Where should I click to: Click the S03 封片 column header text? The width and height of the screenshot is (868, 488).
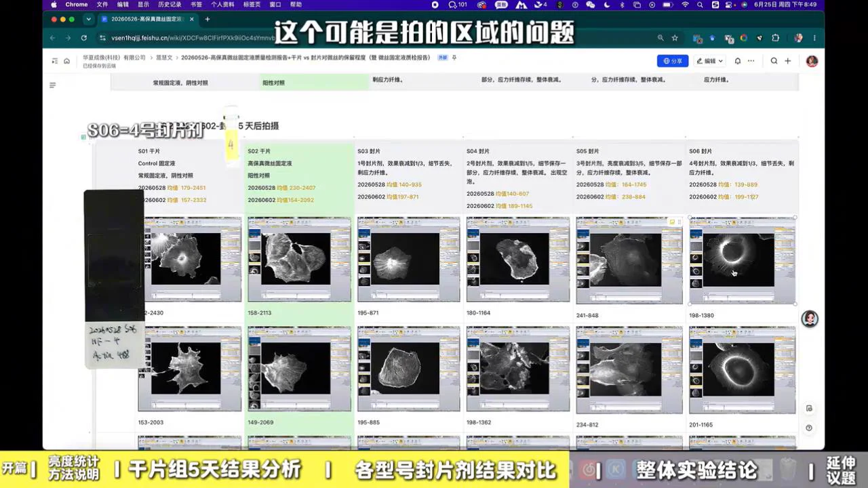pyautogui.click(x=369, y=151)
